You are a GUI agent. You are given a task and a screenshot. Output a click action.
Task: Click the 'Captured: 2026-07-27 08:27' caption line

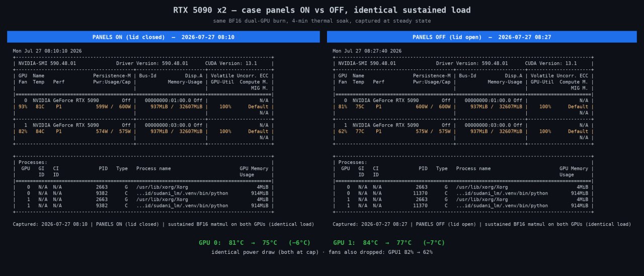[x=482, y=224]
